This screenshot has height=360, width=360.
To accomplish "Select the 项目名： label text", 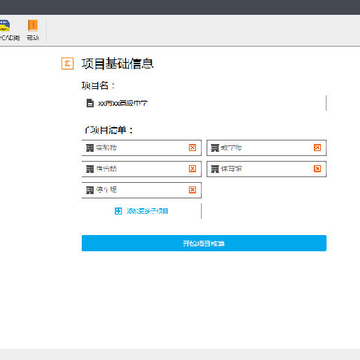I will tap(98, 86).
